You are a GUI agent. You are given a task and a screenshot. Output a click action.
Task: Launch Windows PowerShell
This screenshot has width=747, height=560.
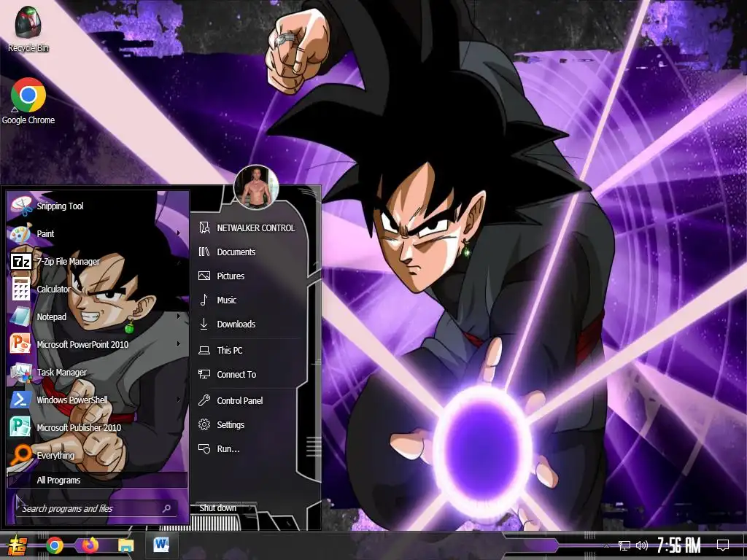click(96, 400)
